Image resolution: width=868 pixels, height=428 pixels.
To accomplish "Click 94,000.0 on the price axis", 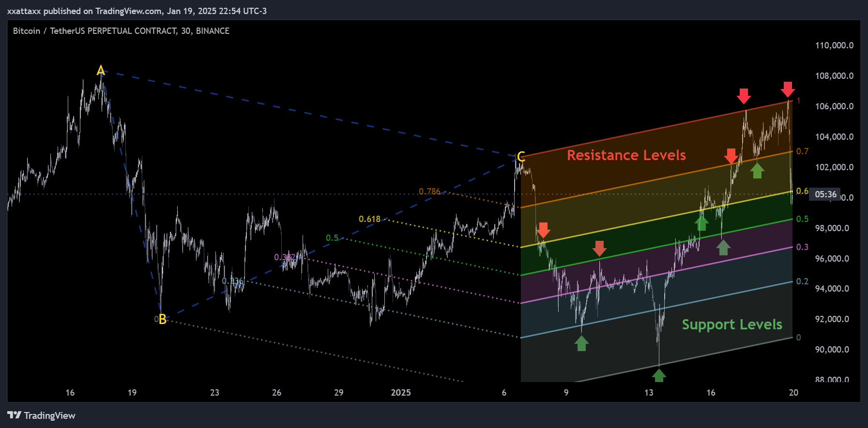I will (832, 289).
